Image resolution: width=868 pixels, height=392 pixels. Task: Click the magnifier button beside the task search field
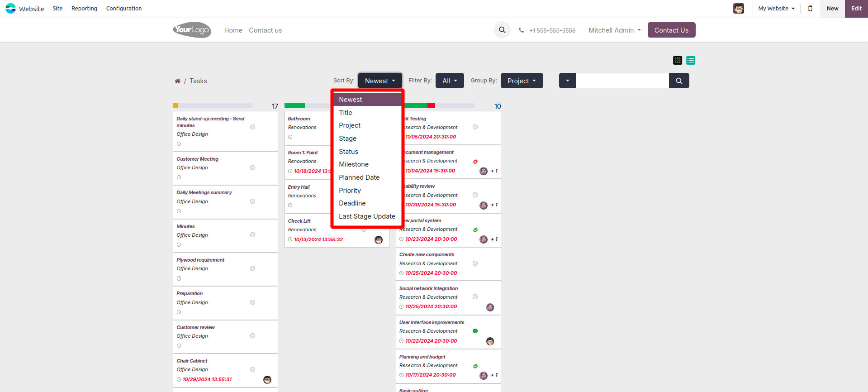(x=679, y=81)
